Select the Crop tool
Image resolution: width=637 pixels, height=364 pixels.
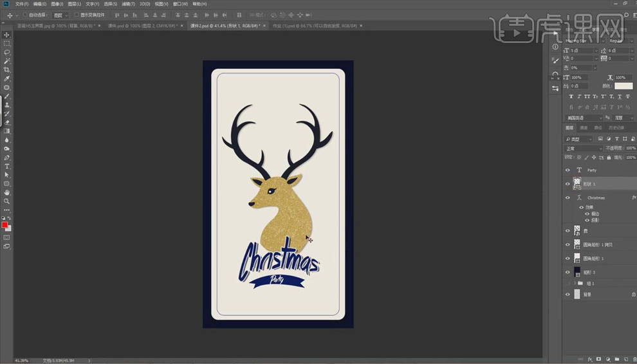click(7, 69)
